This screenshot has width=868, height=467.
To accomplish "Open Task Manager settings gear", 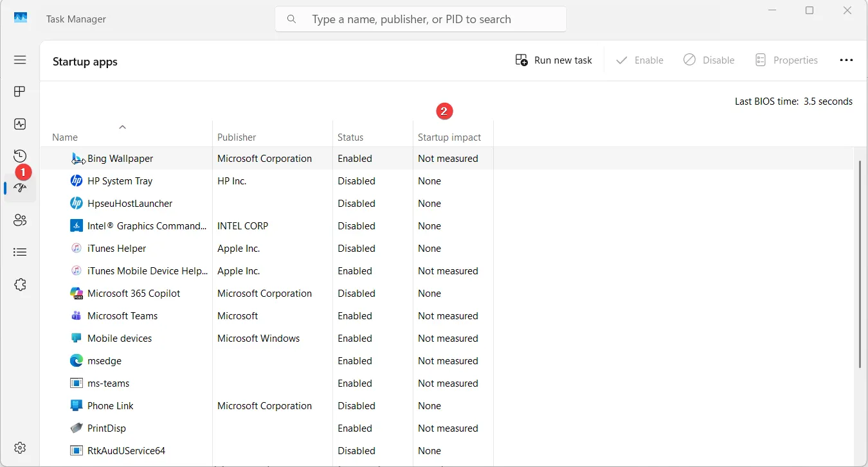I will coord(20,448).
